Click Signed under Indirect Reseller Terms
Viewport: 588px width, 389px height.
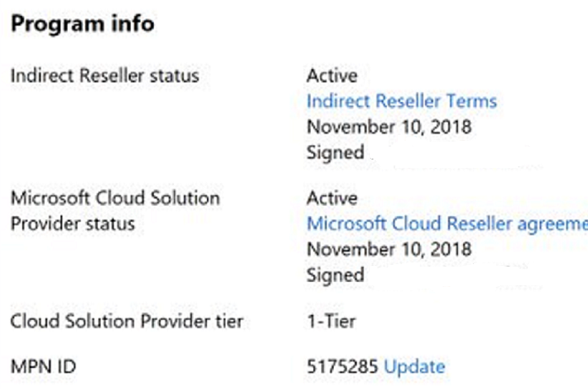coord(335,153)
